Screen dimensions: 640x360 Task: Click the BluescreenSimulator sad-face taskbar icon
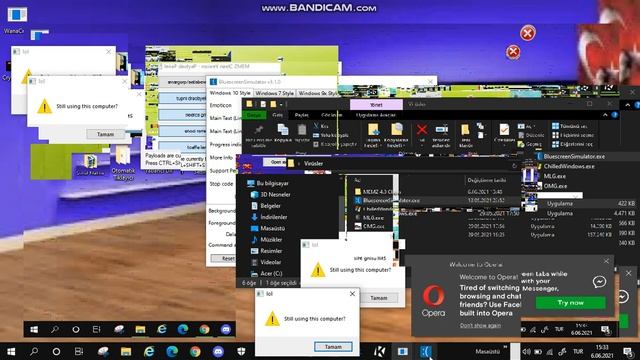(x=425, y=351)
